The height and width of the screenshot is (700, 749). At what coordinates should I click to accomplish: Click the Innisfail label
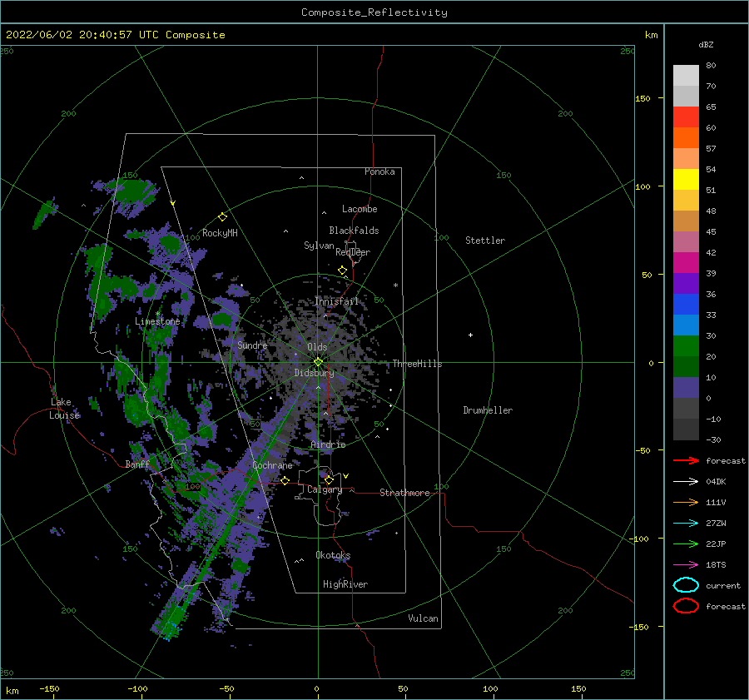point(336,301)
